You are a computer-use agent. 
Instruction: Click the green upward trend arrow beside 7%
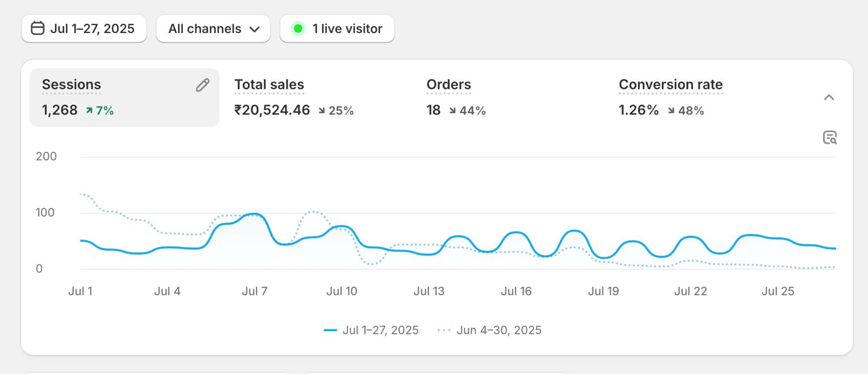(90, 110)
